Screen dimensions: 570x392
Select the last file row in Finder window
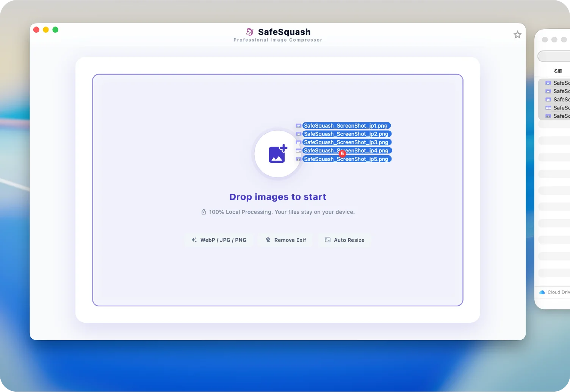554,116
